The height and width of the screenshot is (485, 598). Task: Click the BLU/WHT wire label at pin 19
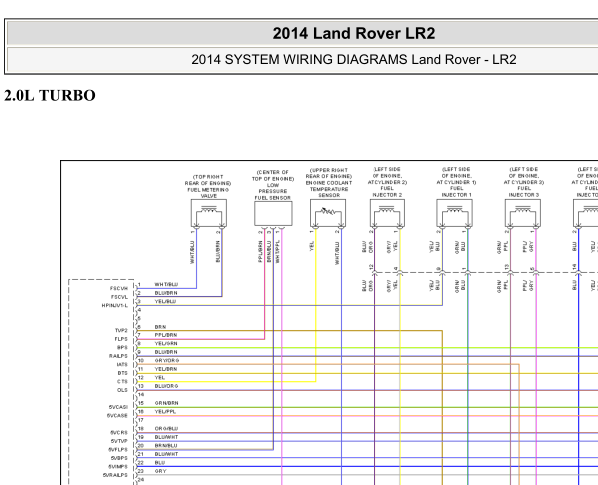(166, 437)
